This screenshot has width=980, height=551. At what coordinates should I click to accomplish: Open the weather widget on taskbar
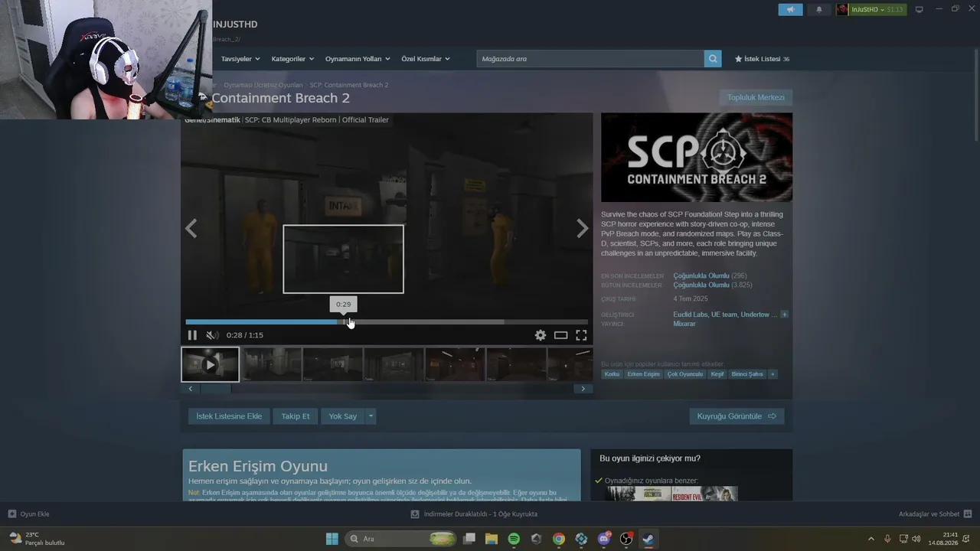point(37,539)
